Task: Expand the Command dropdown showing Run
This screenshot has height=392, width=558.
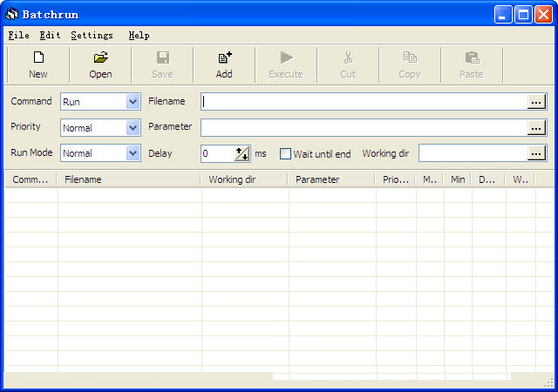Action: click(133, 102)
